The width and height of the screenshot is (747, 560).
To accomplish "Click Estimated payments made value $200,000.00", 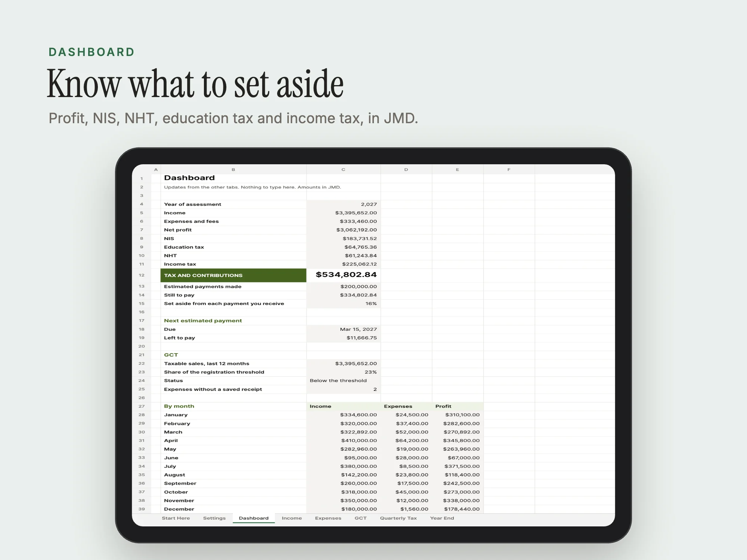I will pos(344,286).
